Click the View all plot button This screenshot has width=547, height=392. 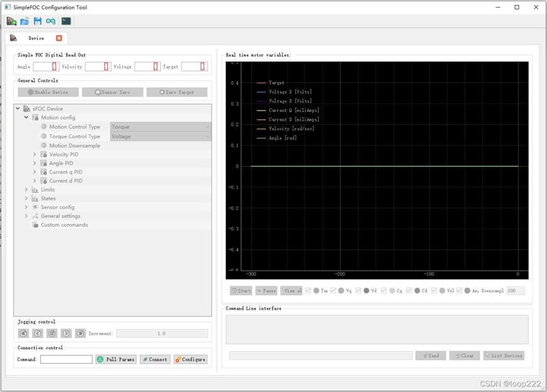coord(291,291)
